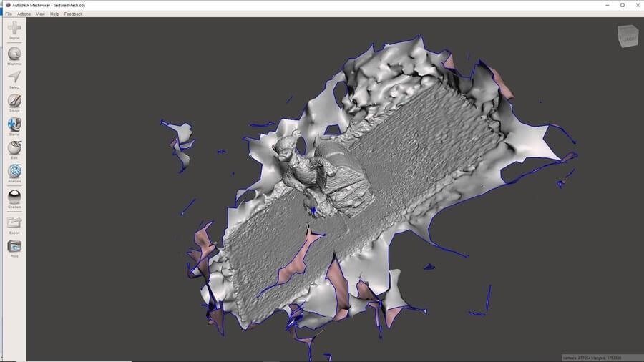Launch the Analysis tools

pyautogui.click(x=14, y=172)
